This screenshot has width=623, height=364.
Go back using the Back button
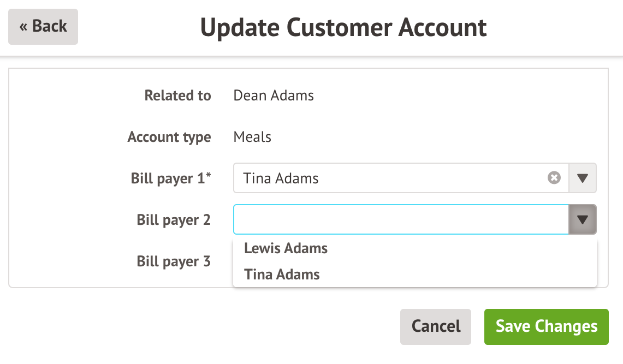(43, 26)
